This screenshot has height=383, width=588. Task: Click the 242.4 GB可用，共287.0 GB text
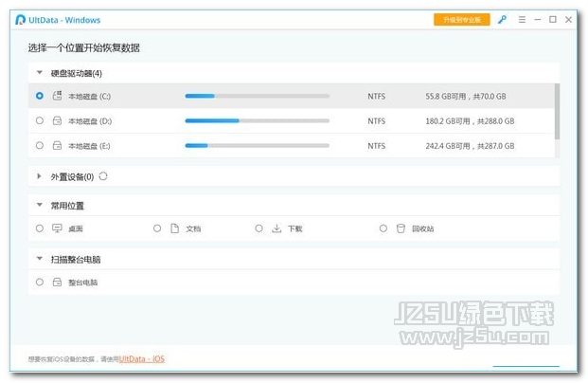(x=470, y=146)
